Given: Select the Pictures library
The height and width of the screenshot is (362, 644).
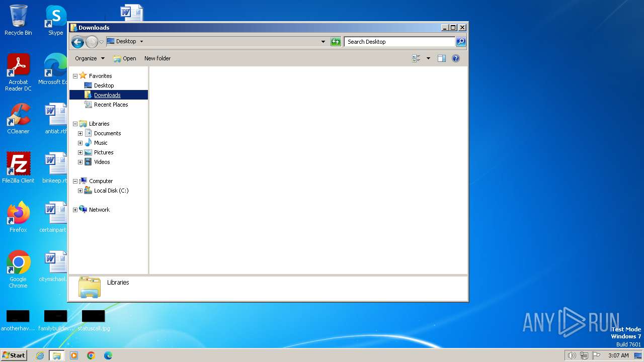Looking at the screenshot, I should pos(104,152).
